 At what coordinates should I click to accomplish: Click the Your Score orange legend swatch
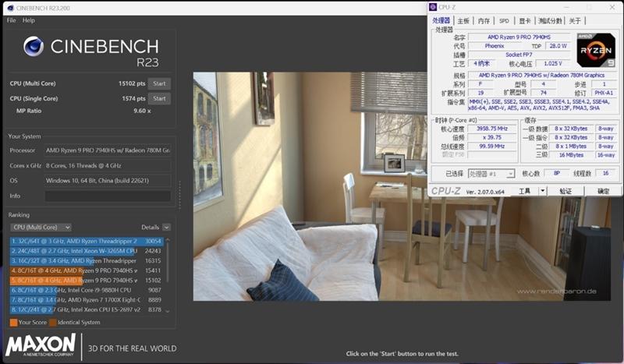point(13,322)
